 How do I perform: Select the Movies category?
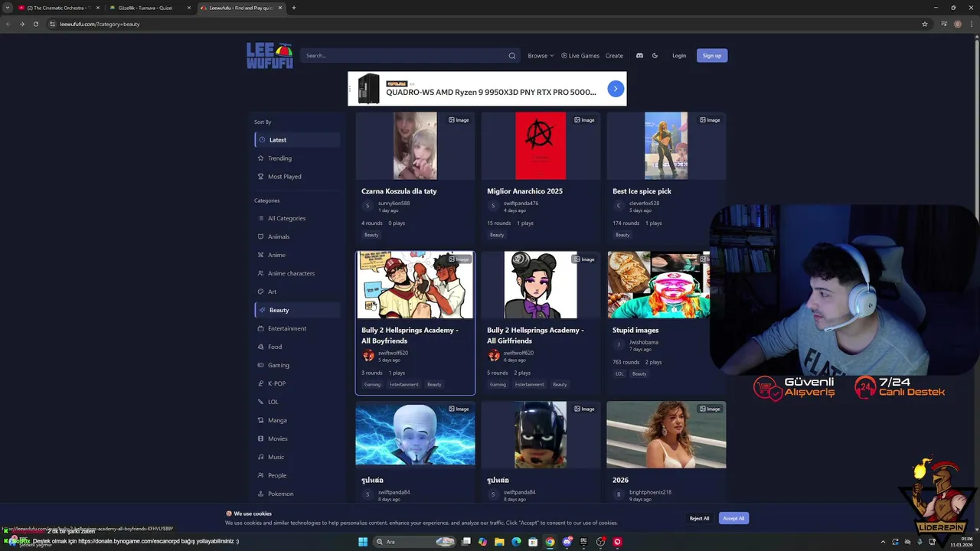coord(298,439)
